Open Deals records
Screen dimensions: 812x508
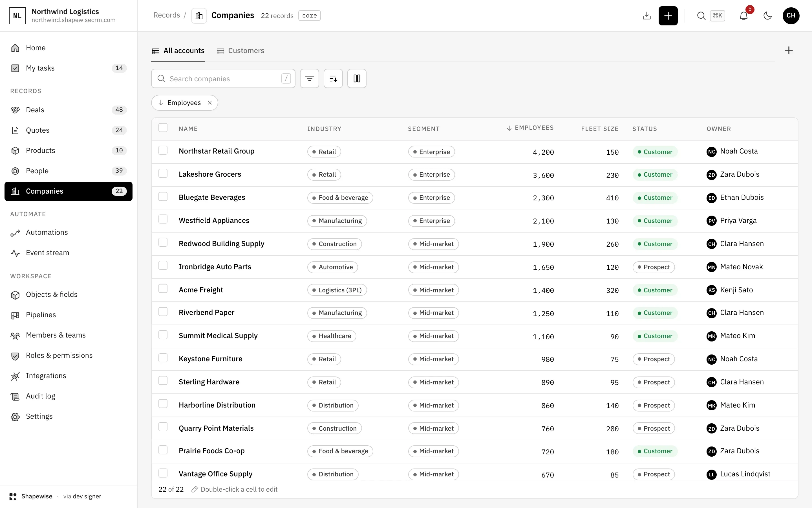pyautogui.click(x=69, y=110)
